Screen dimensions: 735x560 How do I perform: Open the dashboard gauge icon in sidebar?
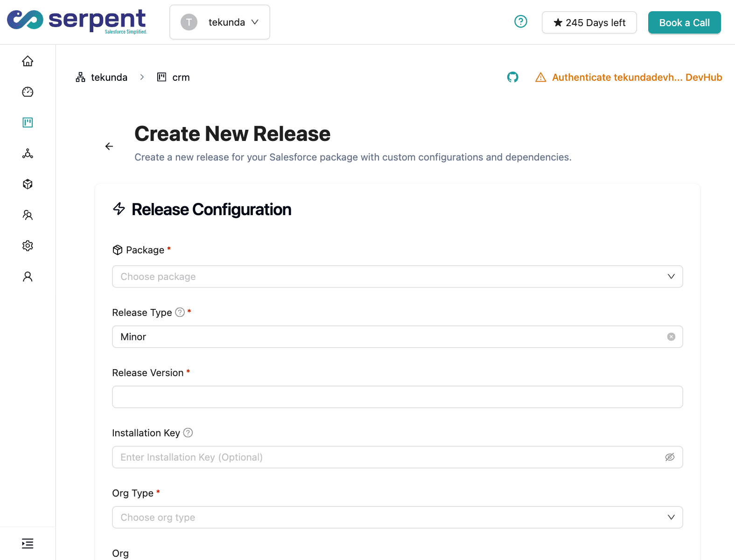[x=28, y=92]
